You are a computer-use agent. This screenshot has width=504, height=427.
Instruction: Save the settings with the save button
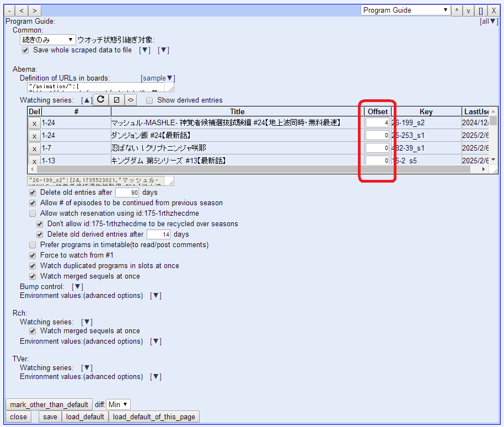tap(50, 417)
